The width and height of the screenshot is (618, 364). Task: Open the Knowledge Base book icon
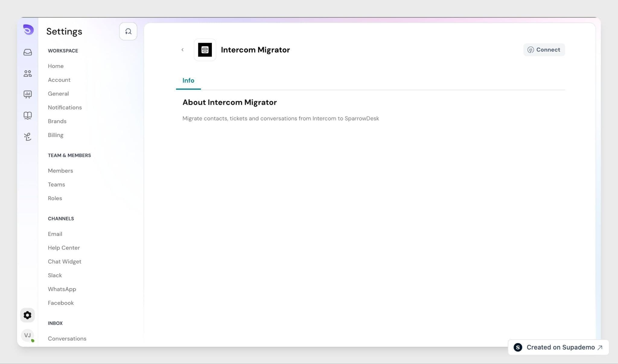pyautogui.click(x=27, y=116)
